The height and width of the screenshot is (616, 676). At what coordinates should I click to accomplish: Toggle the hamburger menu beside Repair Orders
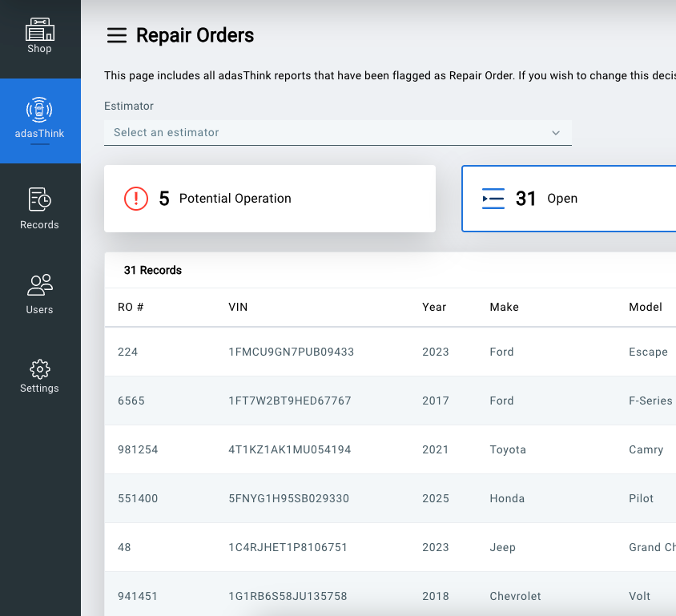tap(117, 35)
